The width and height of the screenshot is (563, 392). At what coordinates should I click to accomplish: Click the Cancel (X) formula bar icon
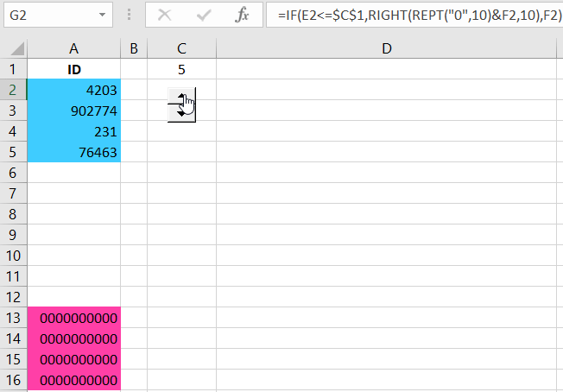tap(165, 15)
